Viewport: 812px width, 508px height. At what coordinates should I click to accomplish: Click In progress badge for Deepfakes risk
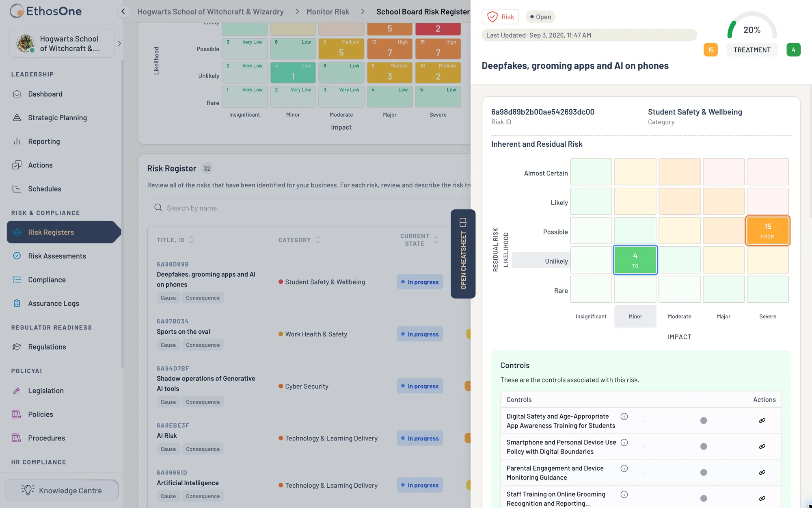tap(420, 282)
